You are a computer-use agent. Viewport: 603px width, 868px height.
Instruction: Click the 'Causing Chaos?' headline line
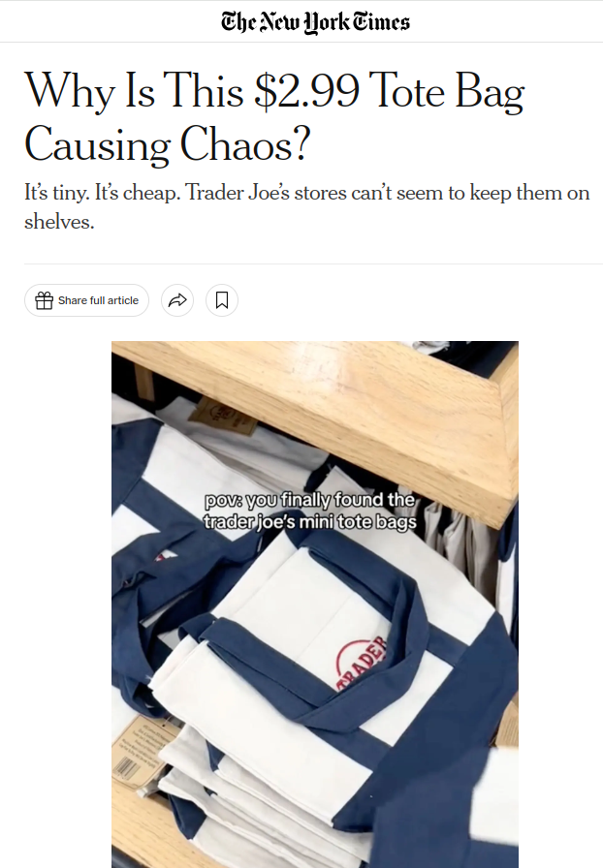tap(167, 144)
